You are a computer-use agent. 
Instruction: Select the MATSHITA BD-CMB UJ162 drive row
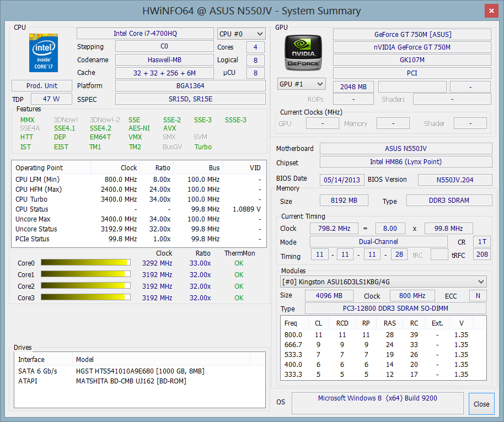(140, 381)
